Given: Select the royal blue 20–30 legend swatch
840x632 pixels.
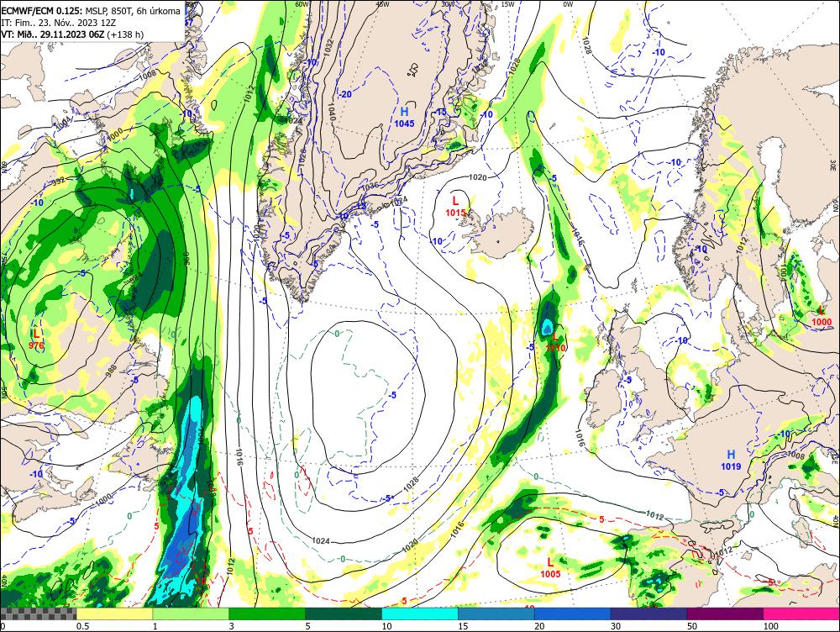Looking at the screenshot, I should [x=573, y=614].
